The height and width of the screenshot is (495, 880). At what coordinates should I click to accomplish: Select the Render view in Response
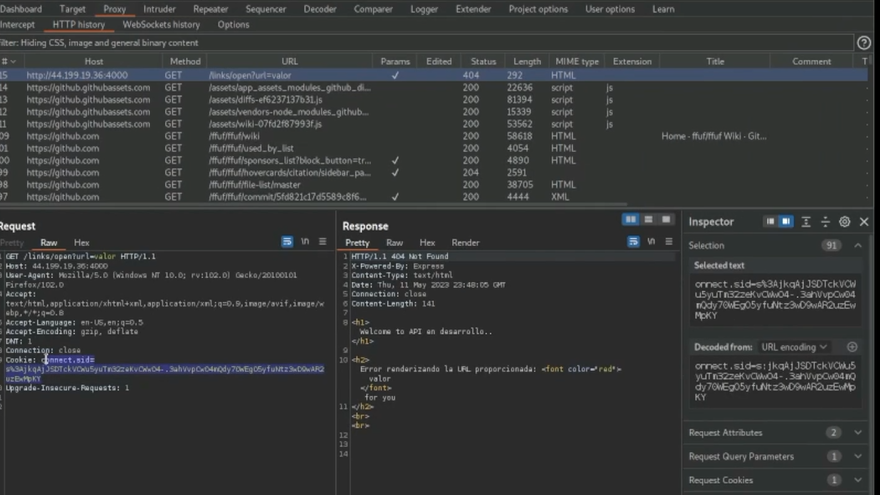coord(465,243)
